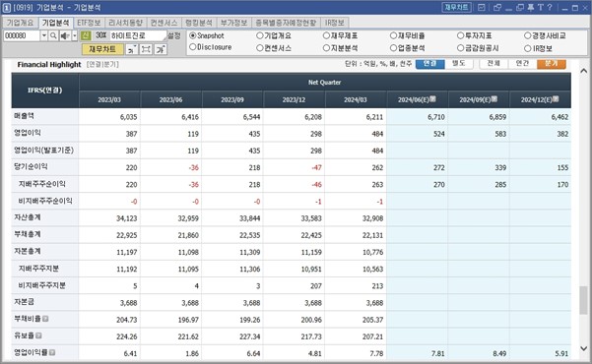Click the help question mark icon

[550, 7]
